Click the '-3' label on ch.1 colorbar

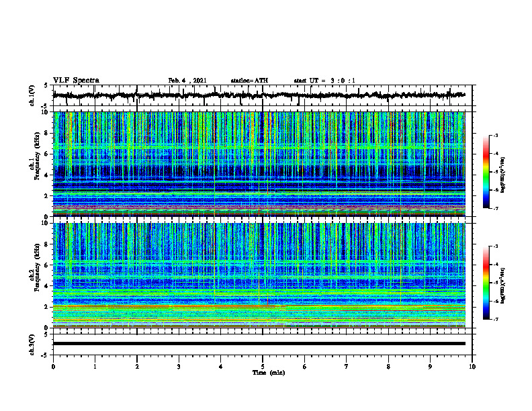coord(496,135)
